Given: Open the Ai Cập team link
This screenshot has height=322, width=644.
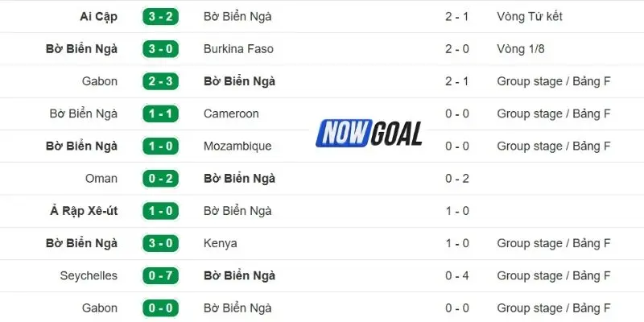Looking at the screenshot, I should (98, 17).
